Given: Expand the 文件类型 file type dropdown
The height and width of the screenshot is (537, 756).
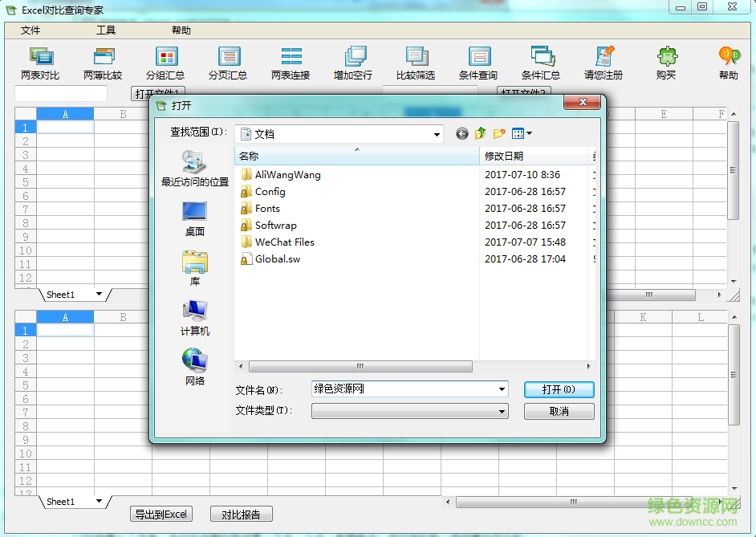Looking at the screenshot, I should 502,409.
